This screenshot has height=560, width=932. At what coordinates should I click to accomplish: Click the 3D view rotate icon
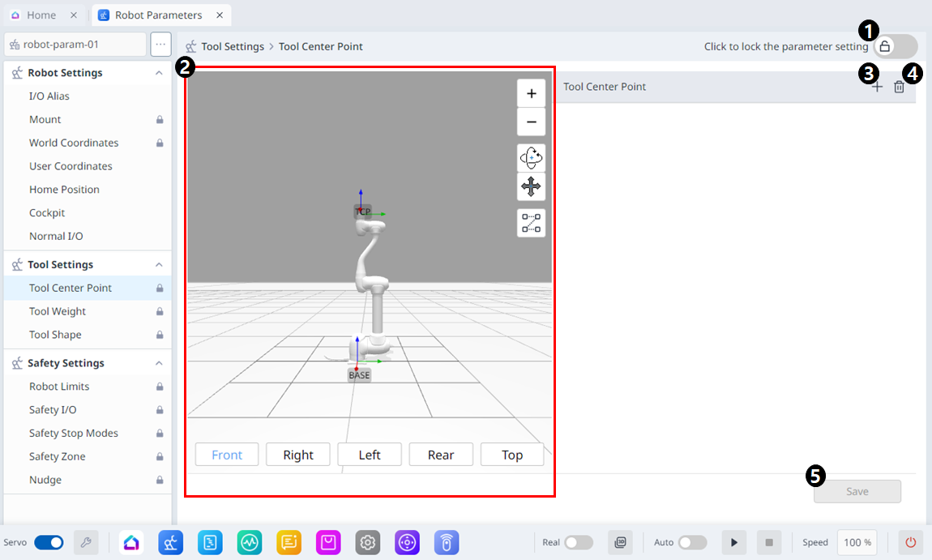pos(531,157)
